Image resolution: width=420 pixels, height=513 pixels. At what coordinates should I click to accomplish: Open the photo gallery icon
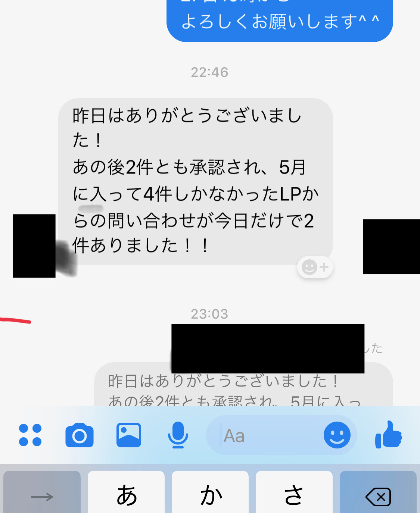129,435
